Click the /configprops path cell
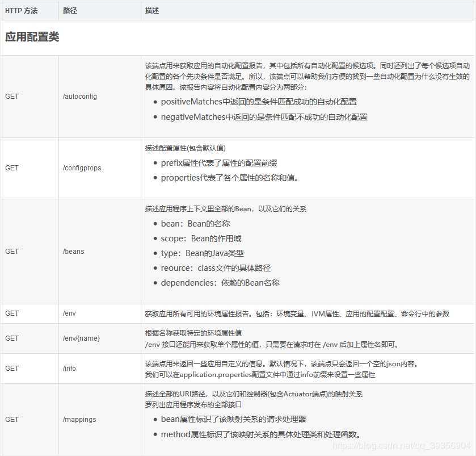Screen dimensions: 476x456 [x=82, y=168]
